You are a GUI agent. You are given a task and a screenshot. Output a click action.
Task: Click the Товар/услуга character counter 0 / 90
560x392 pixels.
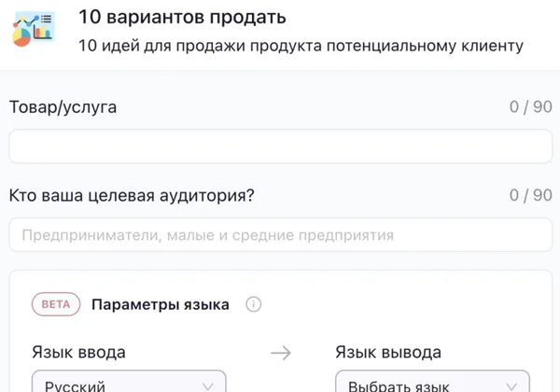pos(530,107)
